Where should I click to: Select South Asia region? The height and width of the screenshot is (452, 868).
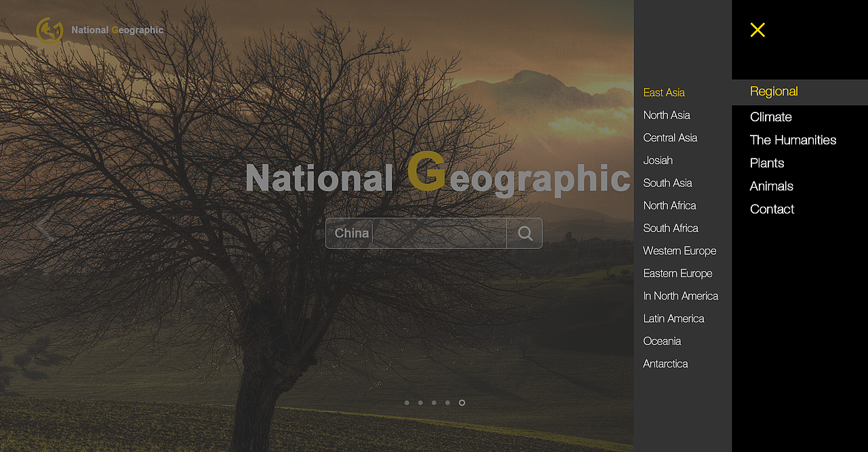pyautogui.click(x=667, y=183)
